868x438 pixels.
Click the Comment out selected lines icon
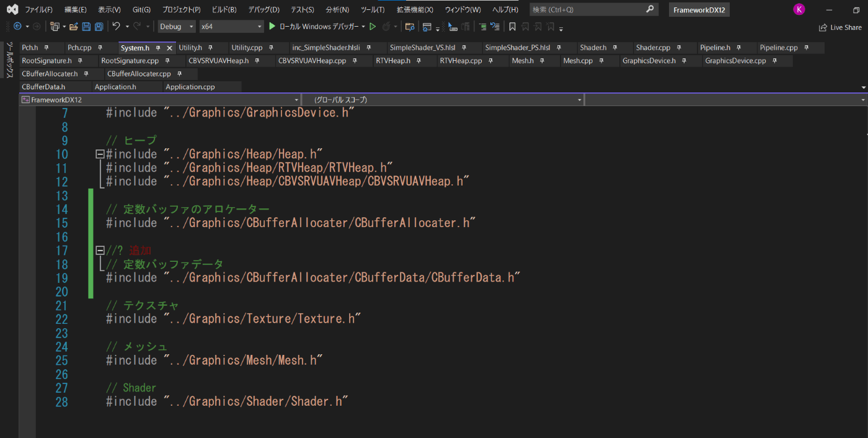(x=482, y=27)
